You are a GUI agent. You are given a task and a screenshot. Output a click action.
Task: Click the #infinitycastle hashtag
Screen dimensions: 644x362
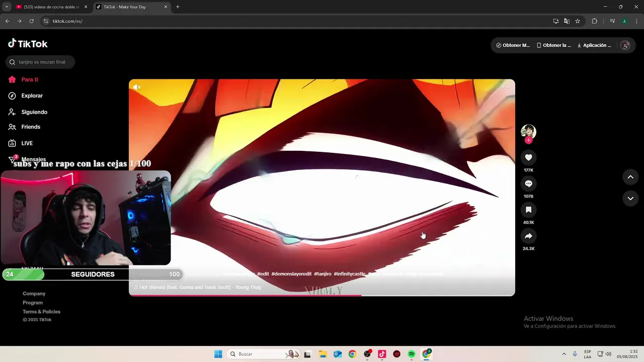[x=350, y=274]
